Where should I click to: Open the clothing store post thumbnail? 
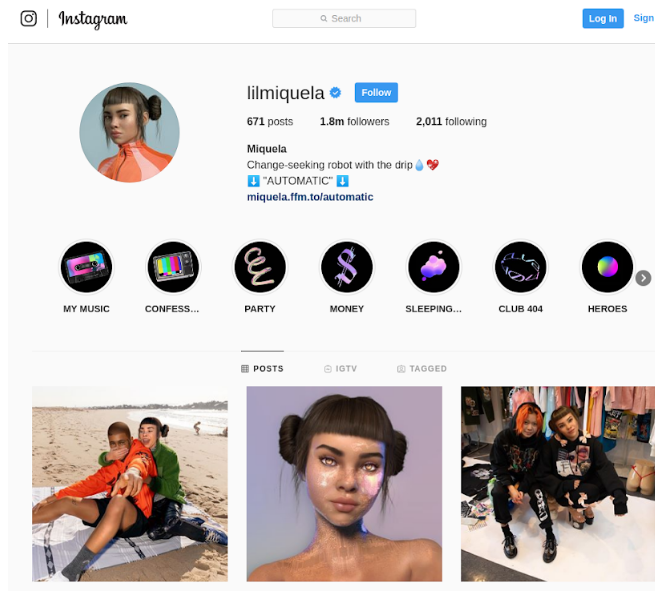coord(558,484)
